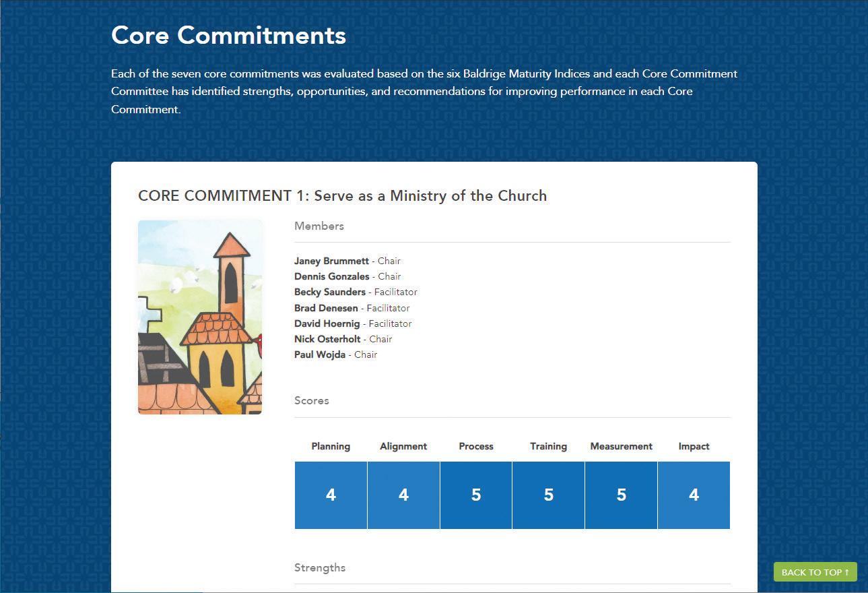
Task: Click the Strengths section heading
Action: pos(320,567)
